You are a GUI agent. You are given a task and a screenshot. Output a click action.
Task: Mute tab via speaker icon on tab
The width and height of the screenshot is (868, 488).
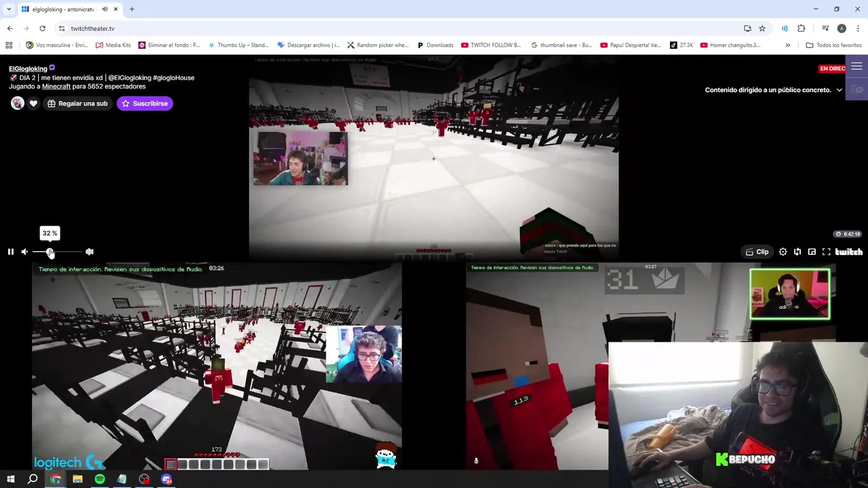[x=104, y=9]
